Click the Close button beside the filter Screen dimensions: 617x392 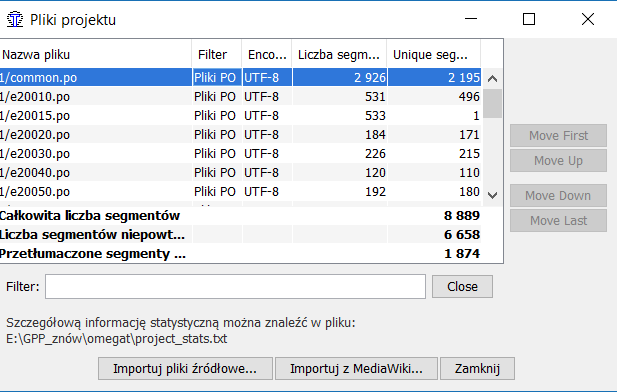click(462, 287)
